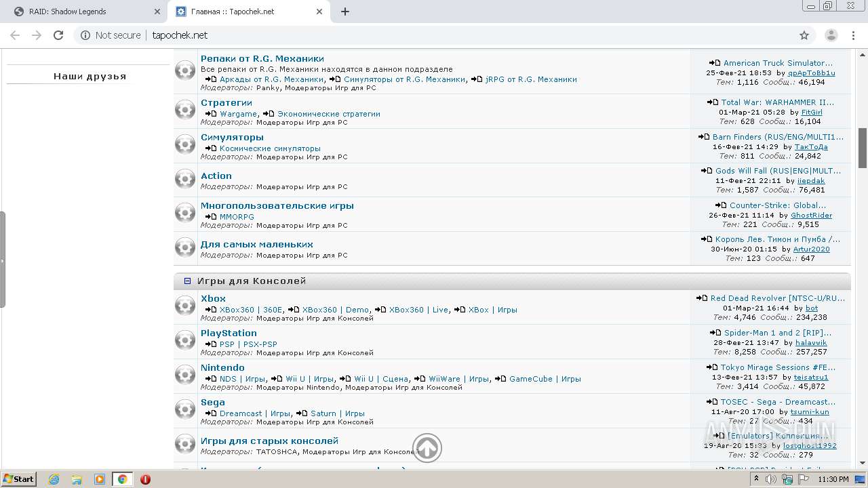Viewport: 868px width, 488px height.
Task: Open user GhostRider profile link
Action: click(x=811, y=215)
